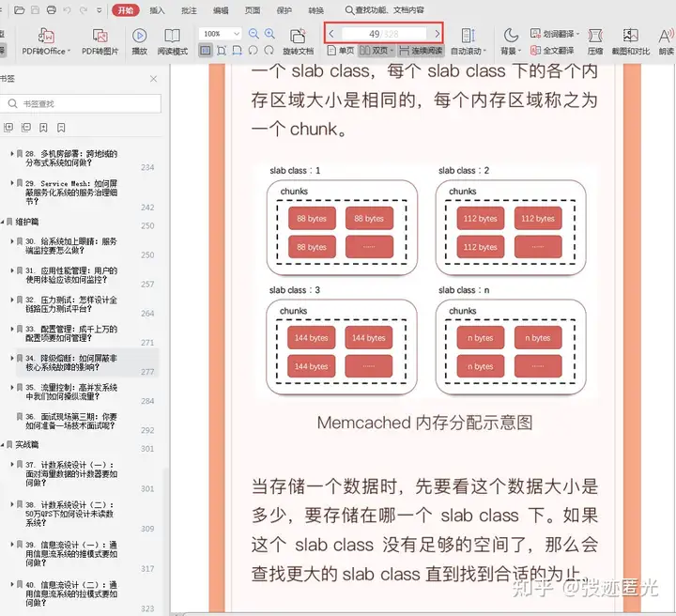Close the 书签 bookmarks panel

153,79
